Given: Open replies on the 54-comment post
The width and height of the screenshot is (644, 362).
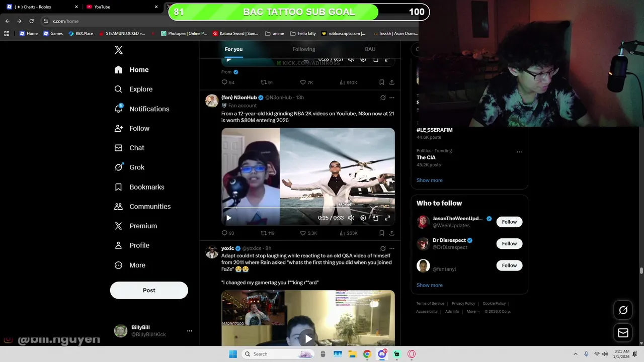Looking at the screenshot, I should point(228,82).
